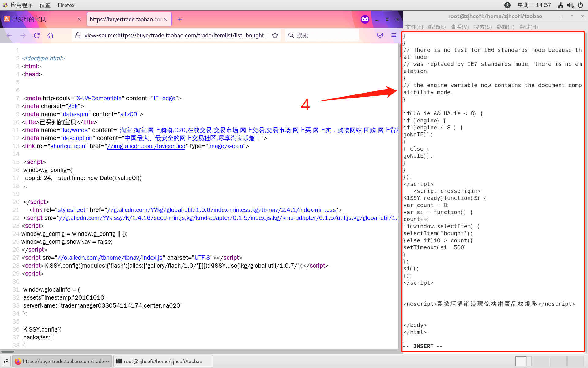Open the 应用程序 system menu

coord(18,5)
